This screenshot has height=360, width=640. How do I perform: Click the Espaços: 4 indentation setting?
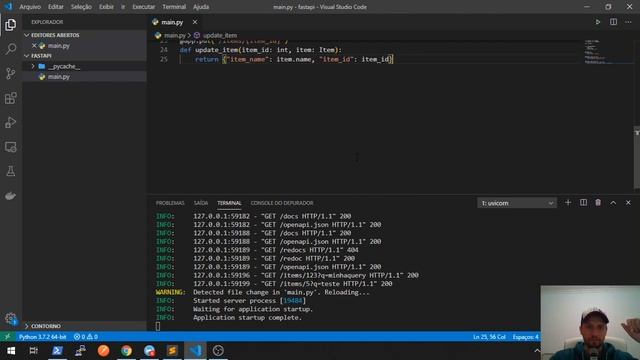tap(525, 337)
